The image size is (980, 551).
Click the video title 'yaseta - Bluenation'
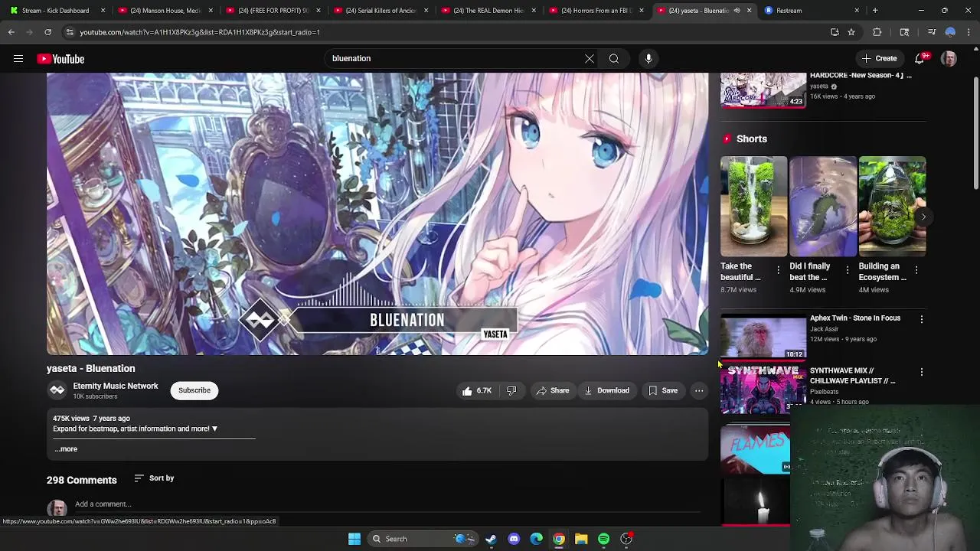91,369
